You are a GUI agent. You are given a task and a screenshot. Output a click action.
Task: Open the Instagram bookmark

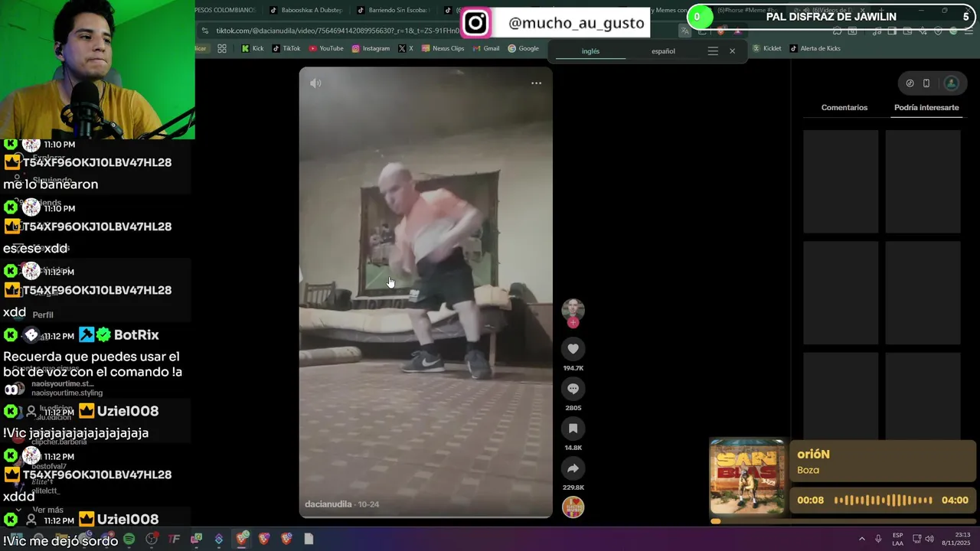[371, 48]
